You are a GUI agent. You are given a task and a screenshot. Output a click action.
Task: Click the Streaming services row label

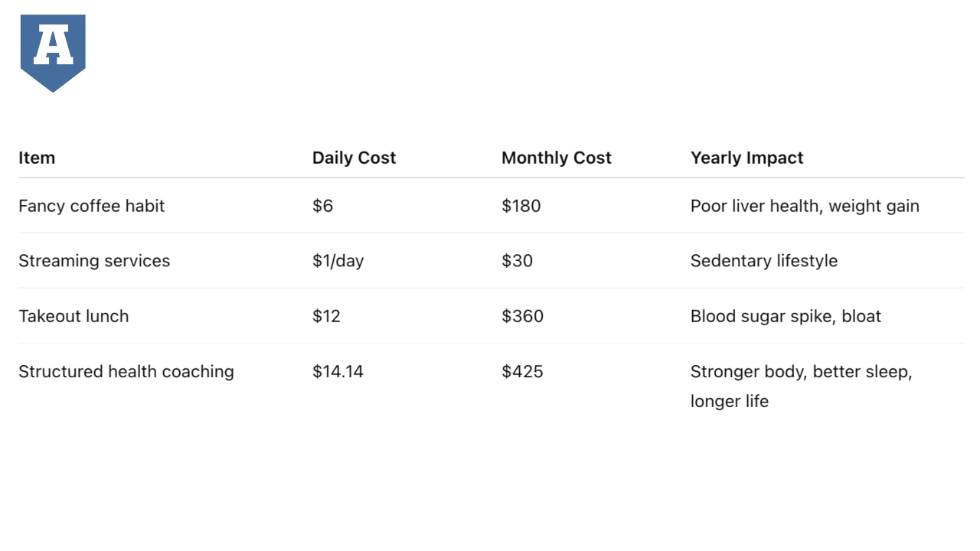click(x=94, y=261)
